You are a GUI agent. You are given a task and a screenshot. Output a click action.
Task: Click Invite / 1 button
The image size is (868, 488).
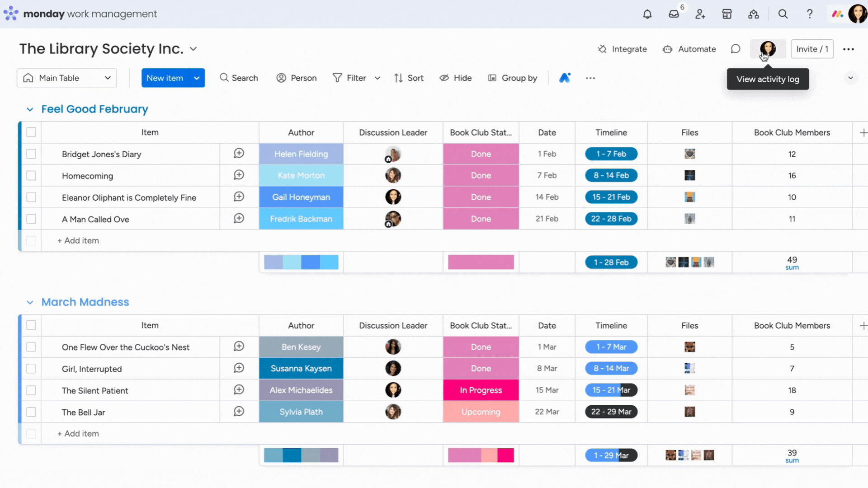pyautogui.click(x=812, y=49)
